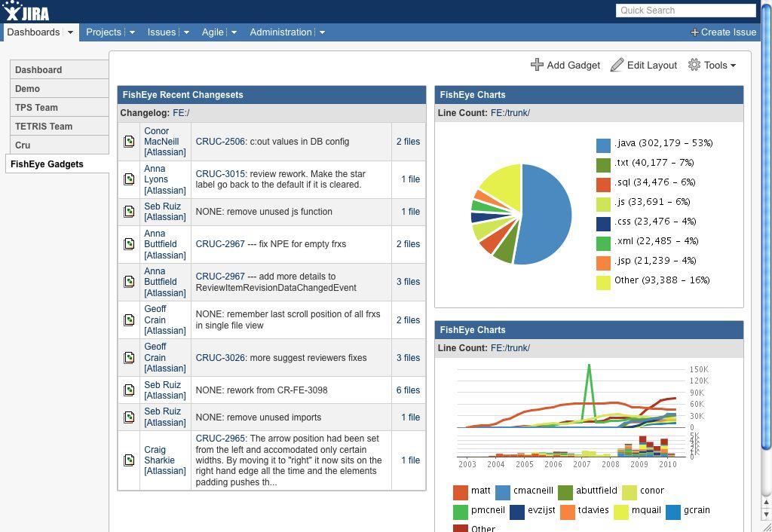
Task: Click the .java blue legend swatch
Action: tap(603, 145)
